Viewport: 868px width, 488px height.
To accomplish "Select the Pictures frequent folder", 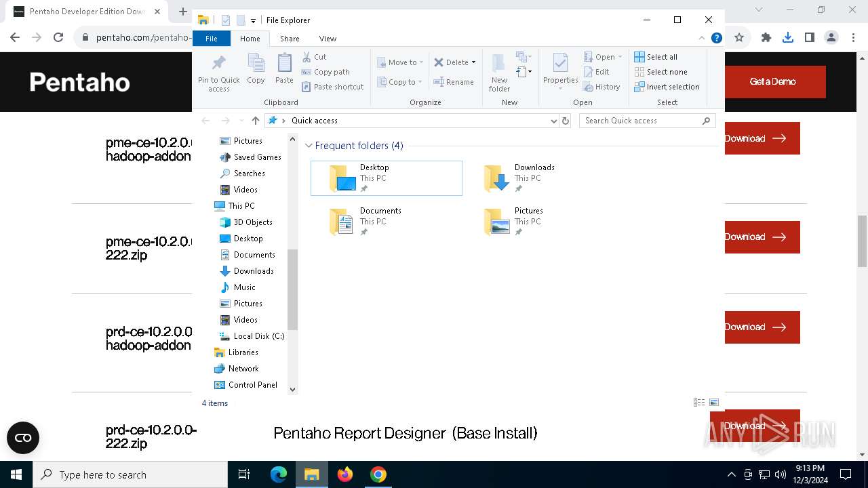I will click(x=541, y=222).
